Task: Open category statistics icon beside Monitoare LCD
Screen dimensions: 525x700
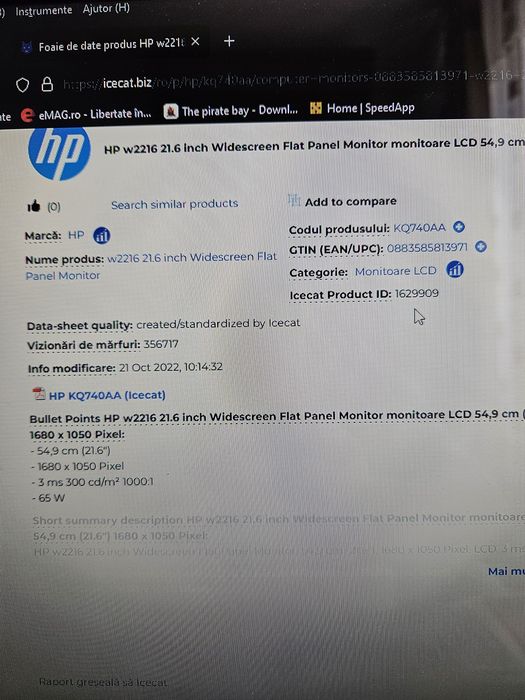Action: pos(454,269)
